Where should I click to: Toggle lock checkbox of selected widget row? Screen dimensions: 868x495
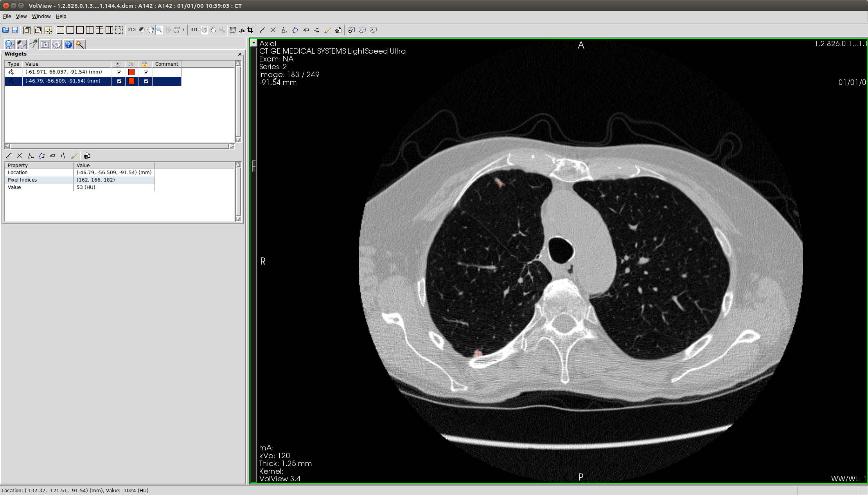[146, 81]
